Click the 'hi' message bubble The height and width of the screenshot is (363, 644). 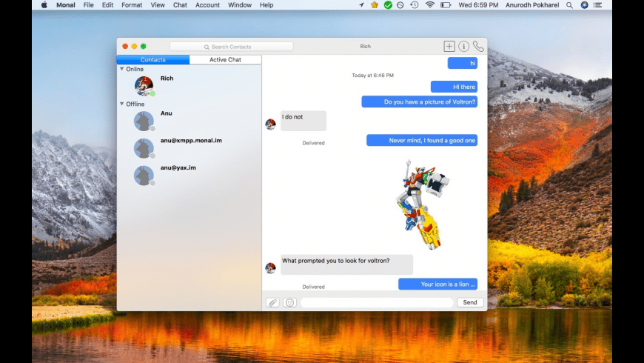pyautogui.click(x=463, y=63)
